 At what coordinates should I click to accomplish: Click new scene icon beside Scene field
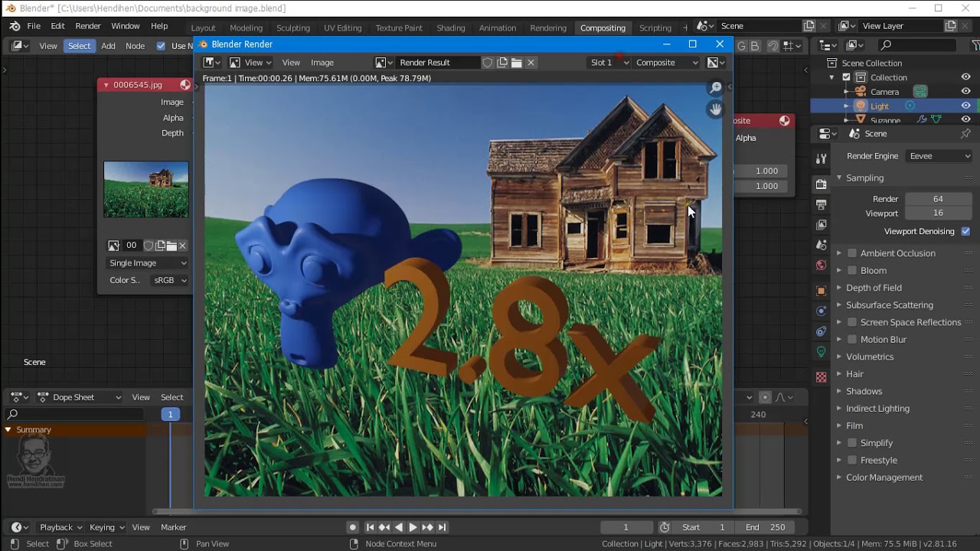(809, 26)
